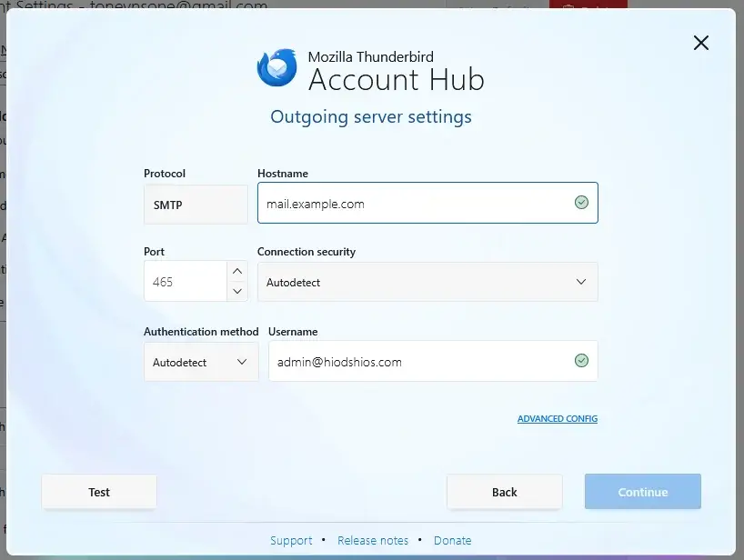Image resolution: width=744 pixels, height=560 pixels.
Task: Open the ADVANCED CONFIG link
Action: coord(557,419)
